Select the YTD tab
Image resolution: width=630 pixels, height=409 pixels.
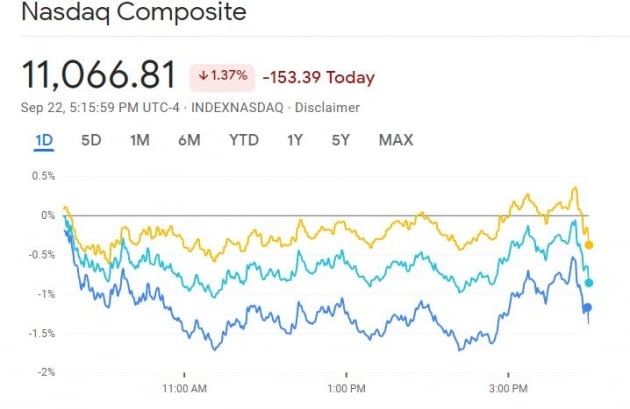243,140
